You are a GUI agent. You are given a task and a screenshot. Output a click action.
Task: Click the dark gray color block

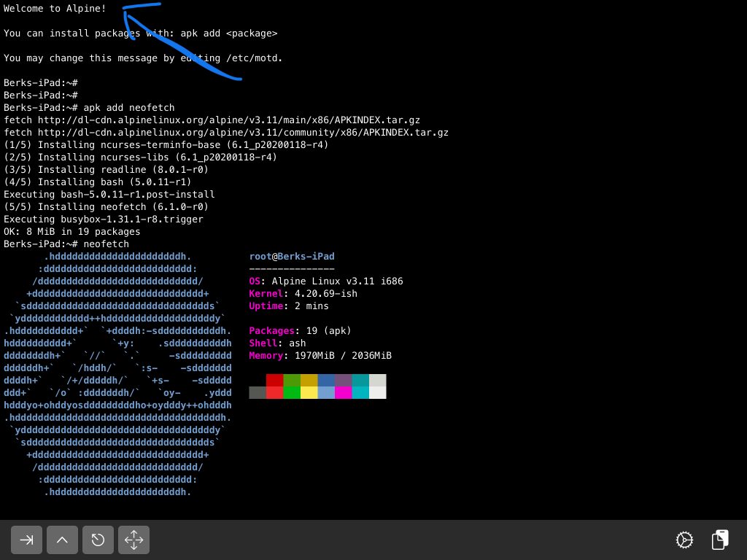(x=258, y=392)
